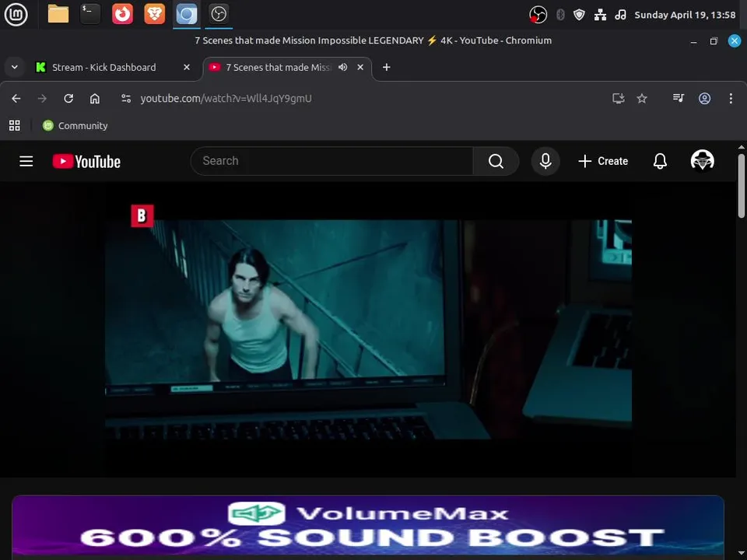Open the Linux Mint start menu

[x=16, y=15]
